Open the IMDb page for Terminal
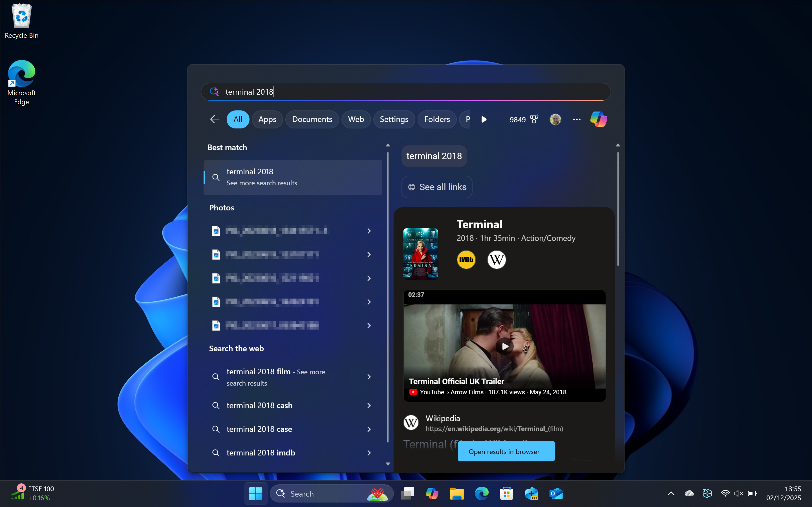This screenshot has width=812, height=507. tap(466, 259)
